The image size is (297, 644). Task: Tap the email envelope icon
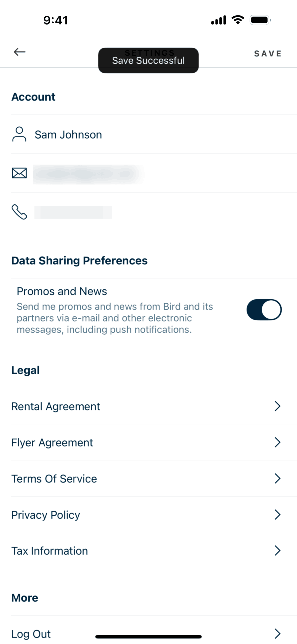(19, 173)
